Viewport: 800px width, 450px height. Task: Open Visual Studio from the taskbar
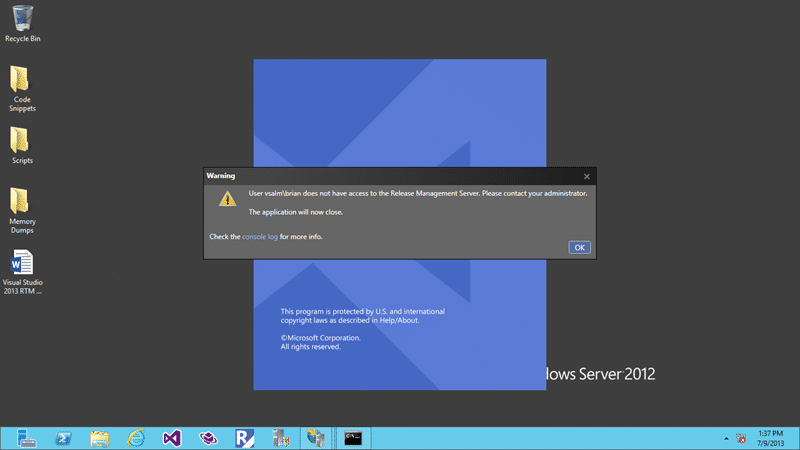(x=172, y=438)
